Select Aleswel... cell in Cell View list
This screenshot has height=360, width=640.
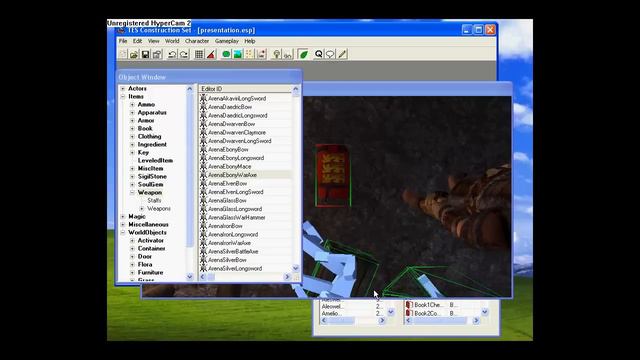coord(333,307)
